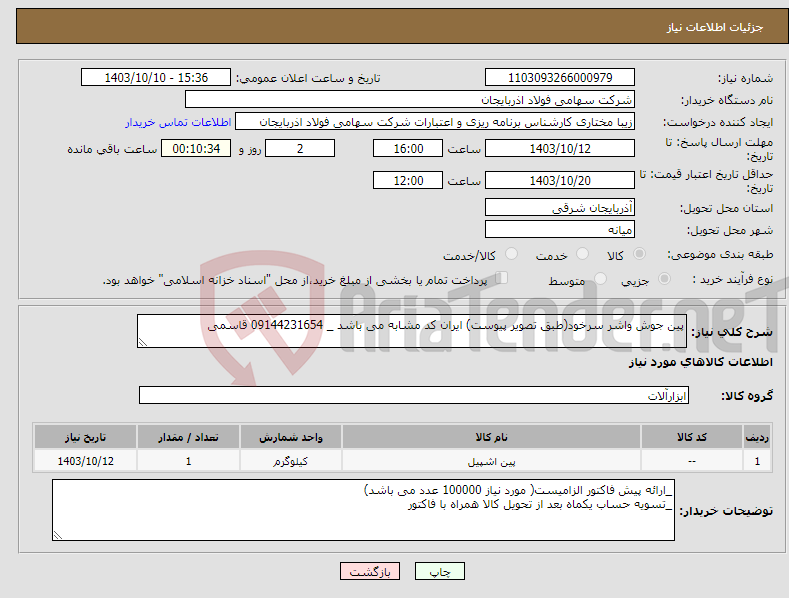Click the شرح کلی نیاز description textarea

(x=412, y=331)
